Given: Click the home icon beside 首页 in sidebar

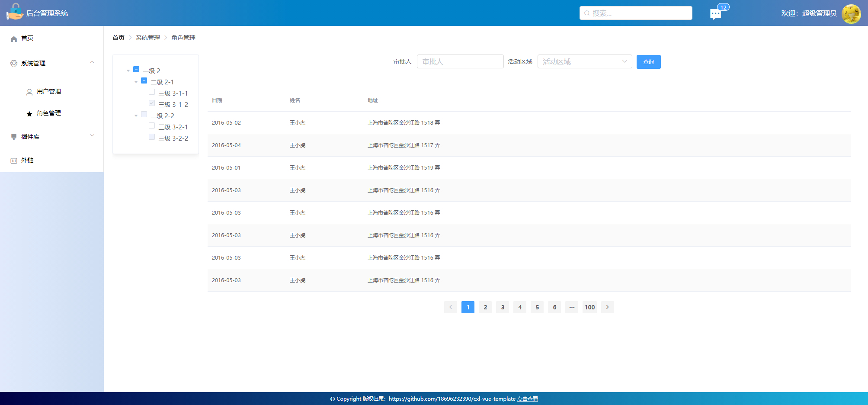Looking at the screenshot, I should point(14,39).
